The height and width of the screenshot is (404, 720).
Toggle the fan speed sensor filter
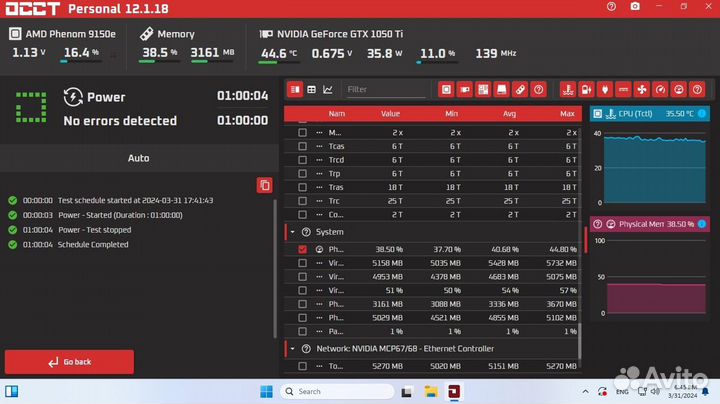(x=642, y=90)
